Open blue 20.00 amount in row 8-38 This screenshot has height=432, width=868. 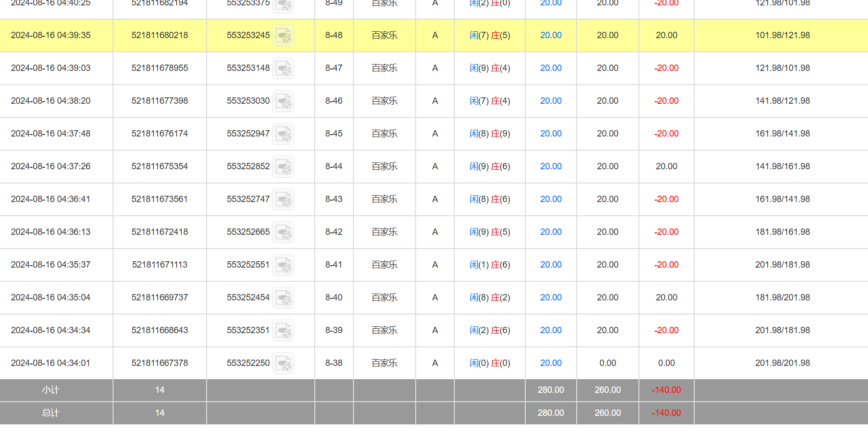551,363
